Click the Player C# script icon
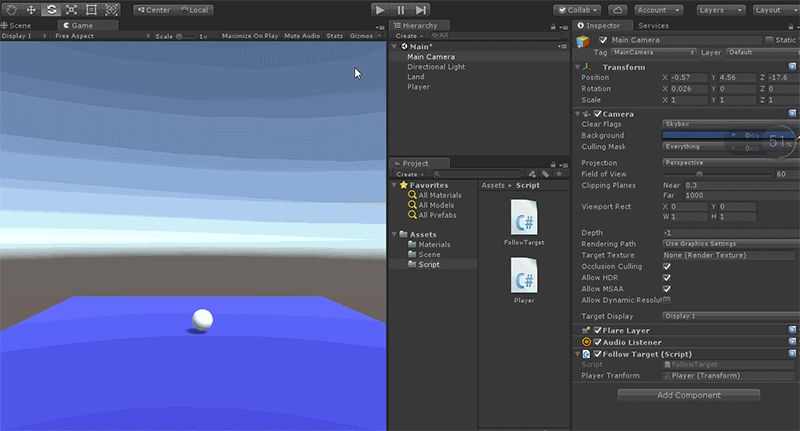The image size is (800, 431). [524, 275]
